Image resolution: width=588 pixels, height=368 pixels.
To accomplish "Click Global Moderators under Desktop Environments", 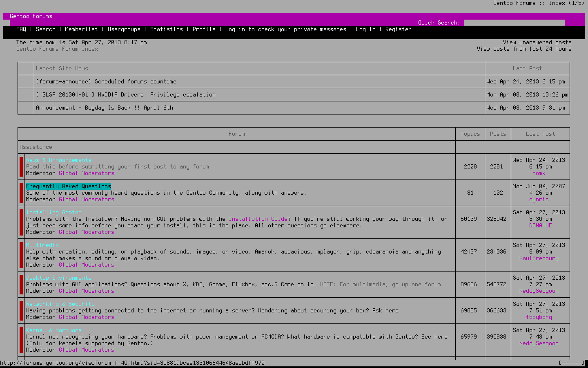I will click(x=87, y=291).
